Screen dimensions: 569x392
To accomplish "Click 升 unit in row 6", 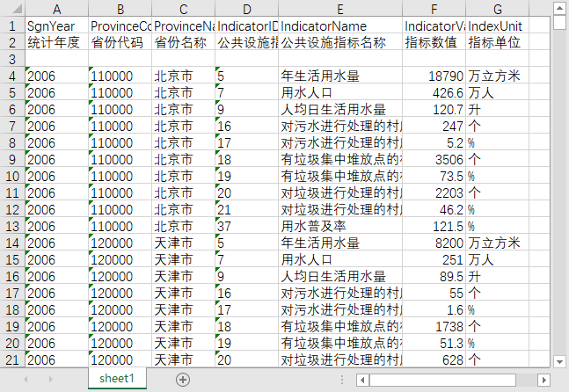I will pyautogui.click(x=498, y=109).
